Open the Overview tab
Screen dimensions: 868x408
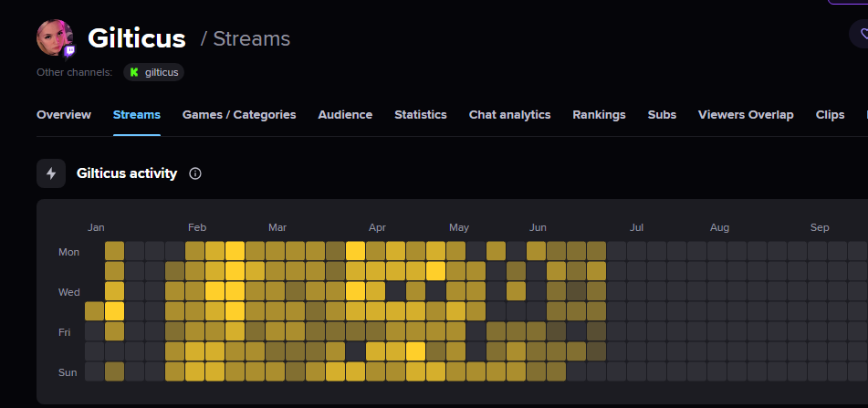tap(64, 115)
